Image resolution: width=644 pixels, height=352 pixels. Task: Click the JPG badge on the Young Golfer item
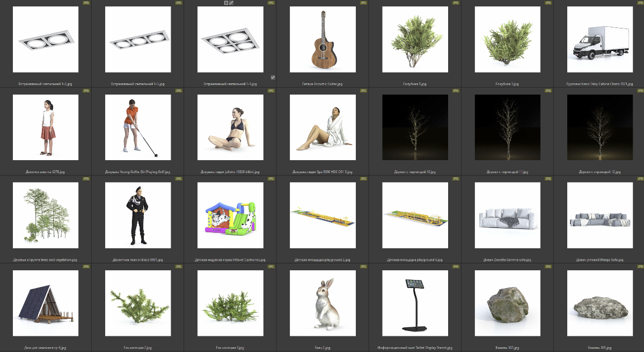pyautogui.click(x=179, y=91)
